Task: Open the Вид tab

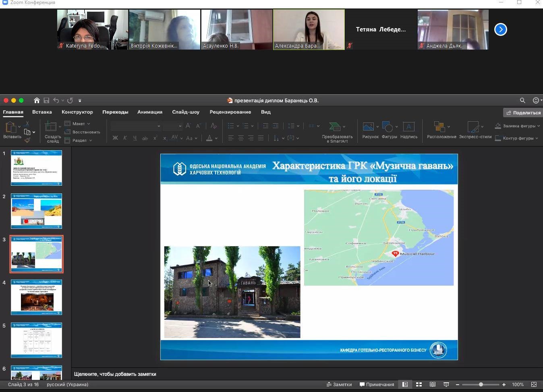Action: [266, 112]
